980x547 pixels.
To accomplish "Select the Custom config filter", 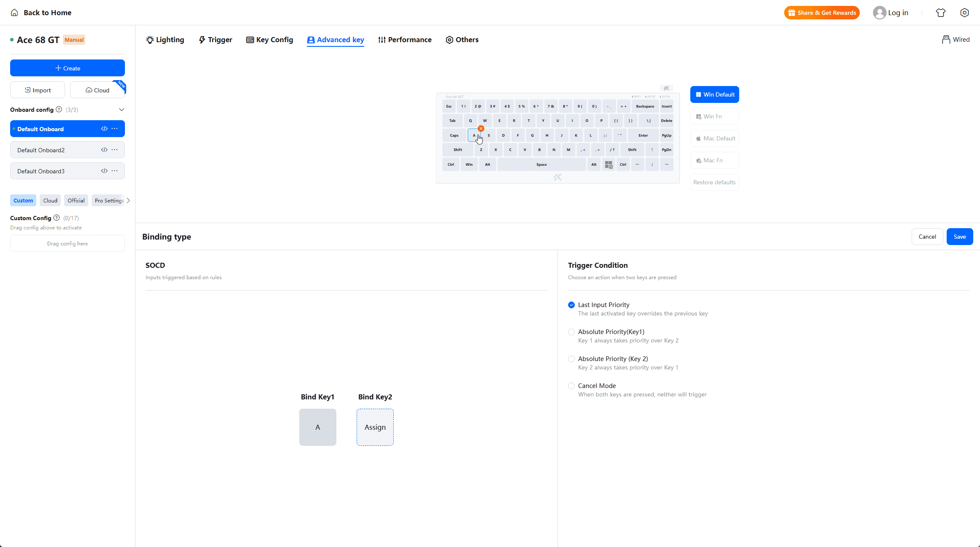I will [23, 200].
